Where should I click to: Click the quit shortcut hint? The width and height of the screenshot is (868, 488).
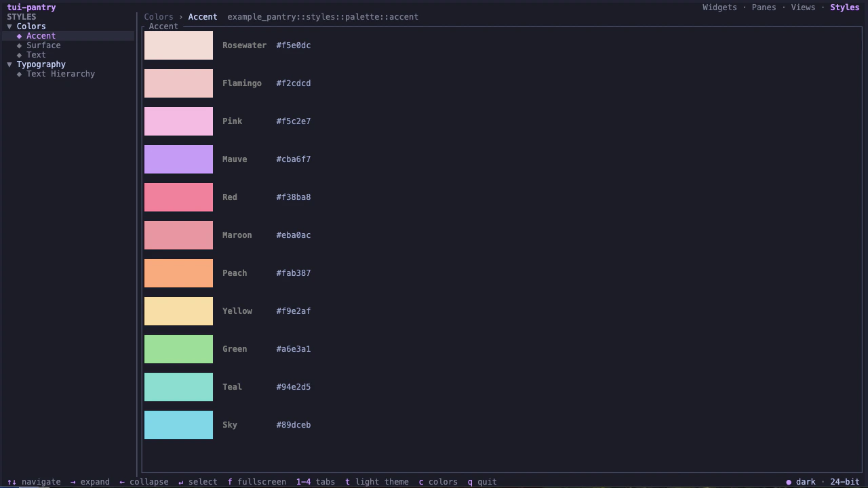(x=482, y=482)
